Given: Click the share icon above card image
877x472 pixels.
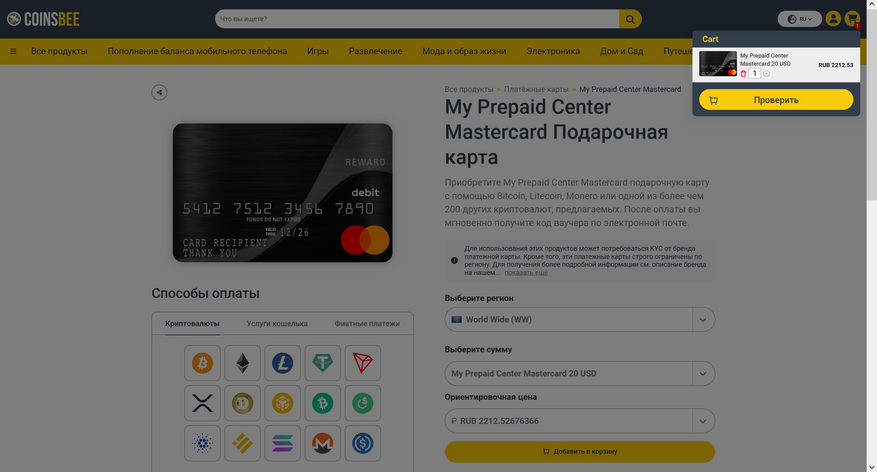Looking at the screenshot, I should point(159,92).
